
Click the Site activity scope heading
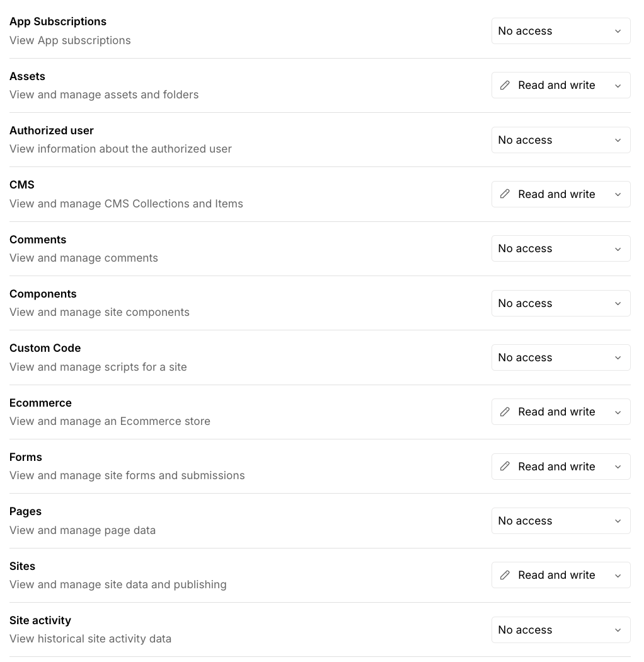[x=40, y=620]
